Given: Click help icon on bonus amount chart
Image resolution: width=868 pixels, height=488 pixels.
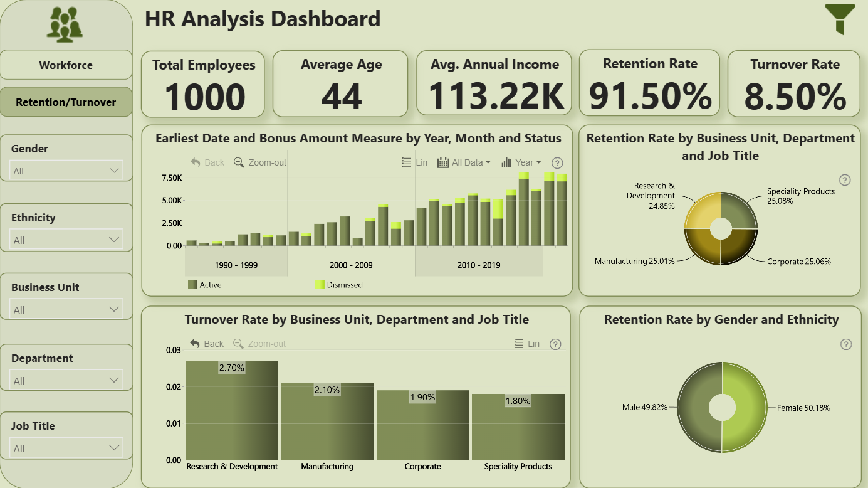Looking at the screenshot, I should point(557,163).
